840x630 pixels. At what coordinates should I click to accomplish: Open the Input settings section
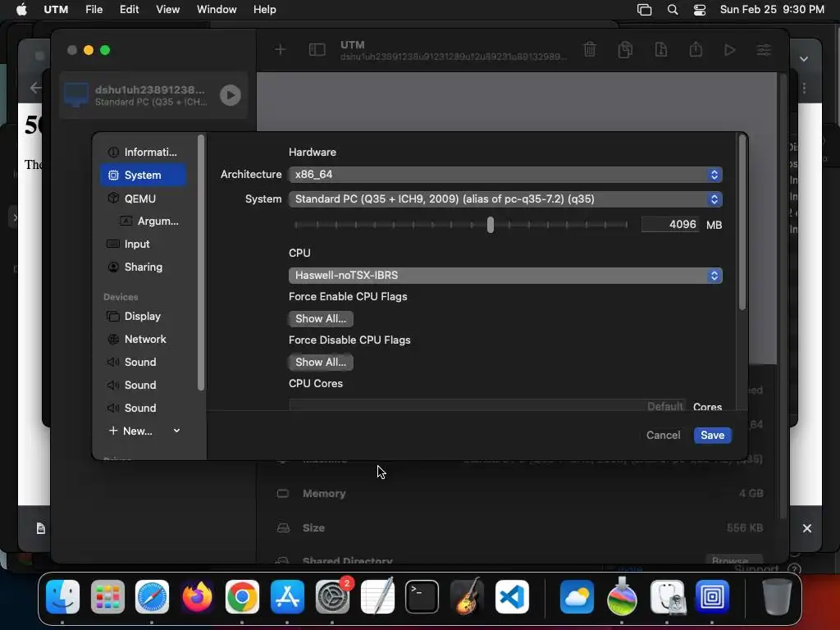pos(143,244)
